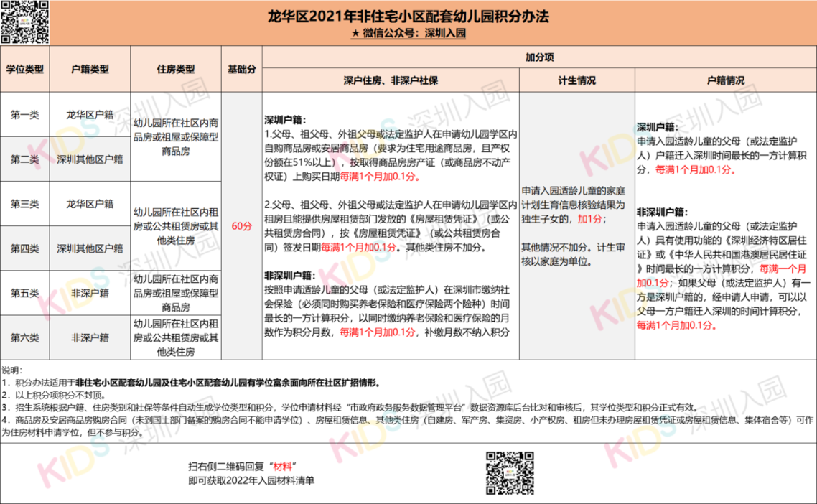Click the 租房或公共租赁房 housing cell beside 第三类
Viewport: 817px width, 504px height.
pyautogui.click(x=176, y=226)
